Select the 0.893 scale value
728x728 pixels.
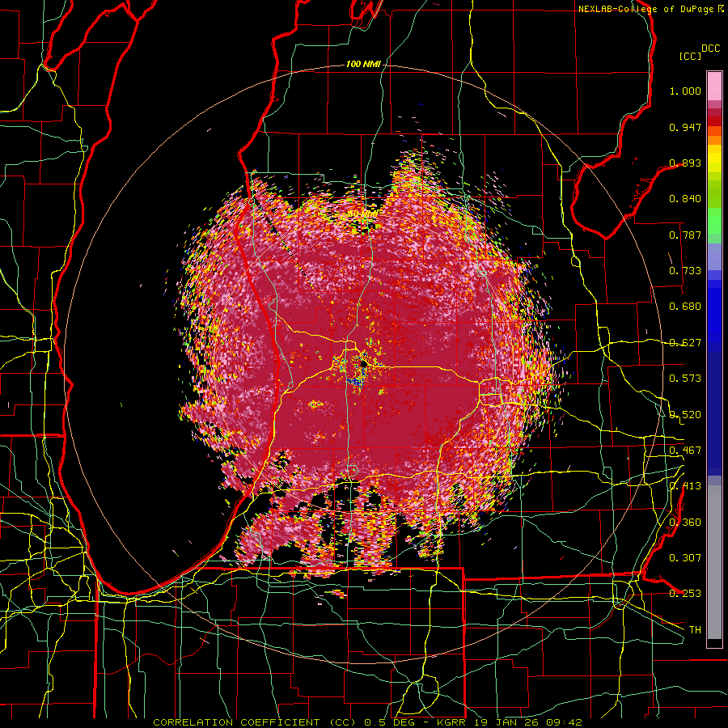click(x=685, y=163)
